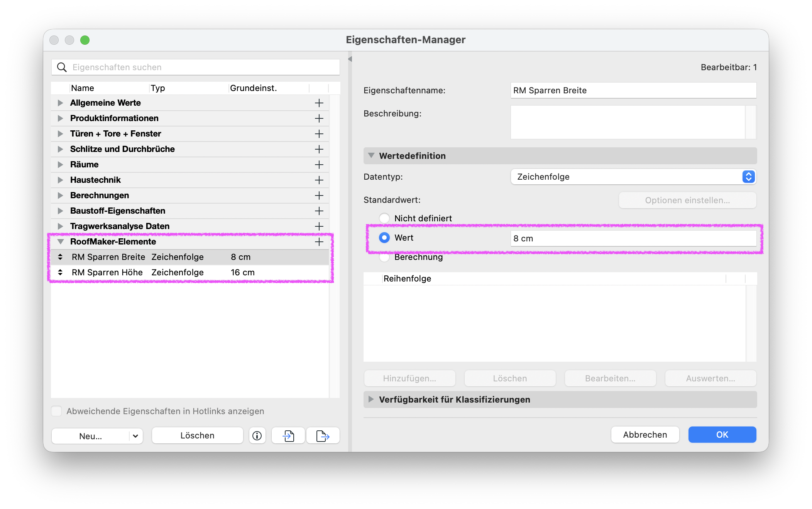Image resolution: width=812 pixels, height=509 pixels.
Task: Click the Eigenschaftenname input field
Action: click(x=633, y=90)
